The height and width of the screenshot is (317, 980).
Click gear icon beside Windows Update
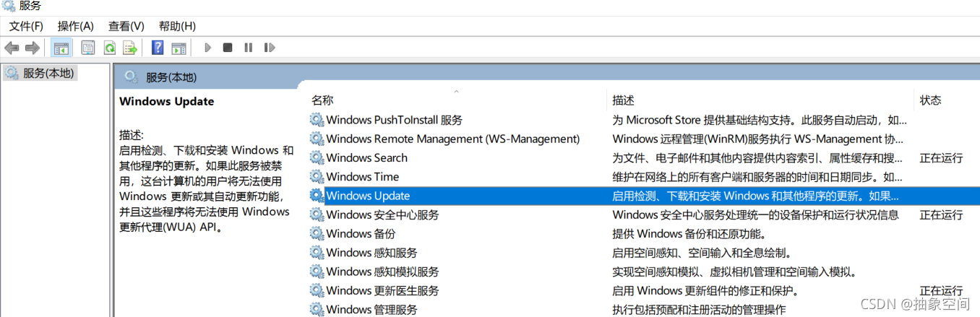(317, 196)
